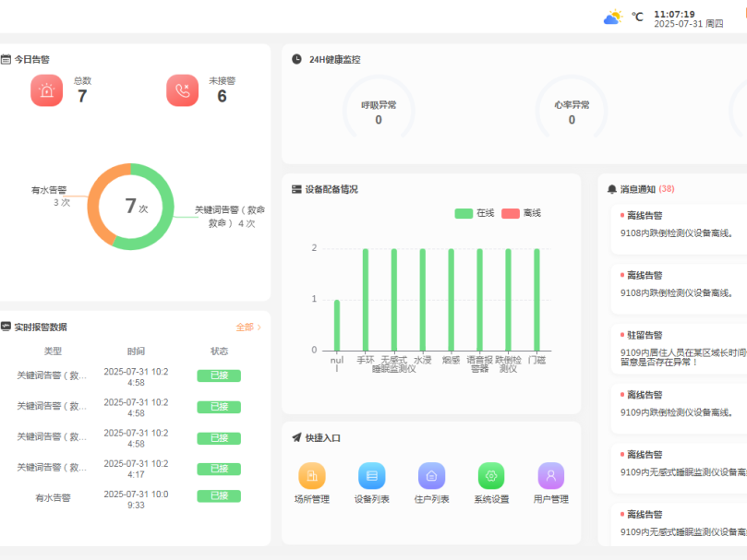Screen dimensions: 747x560
Task: Open 场所管理 quick entry icon
Action: (x=312, y=476)
